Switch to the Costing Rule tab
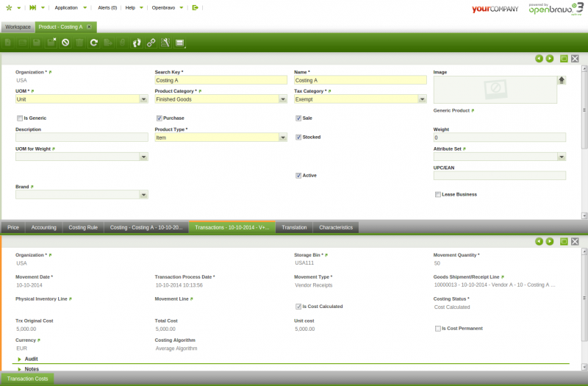The width and height of the screenshot is (588, 386). 83,227
